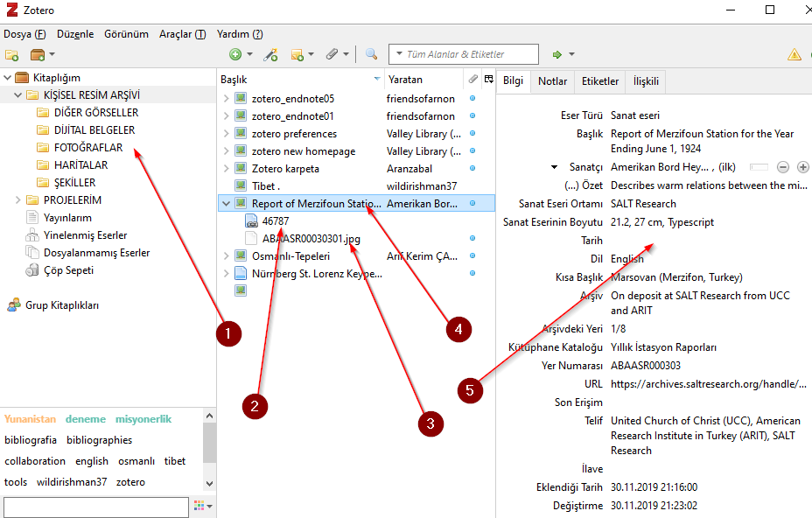Click the tag selector scrollbar down arrow
Image resolution: width=812 pixels, height=518 pixels.
click(209, 483)
